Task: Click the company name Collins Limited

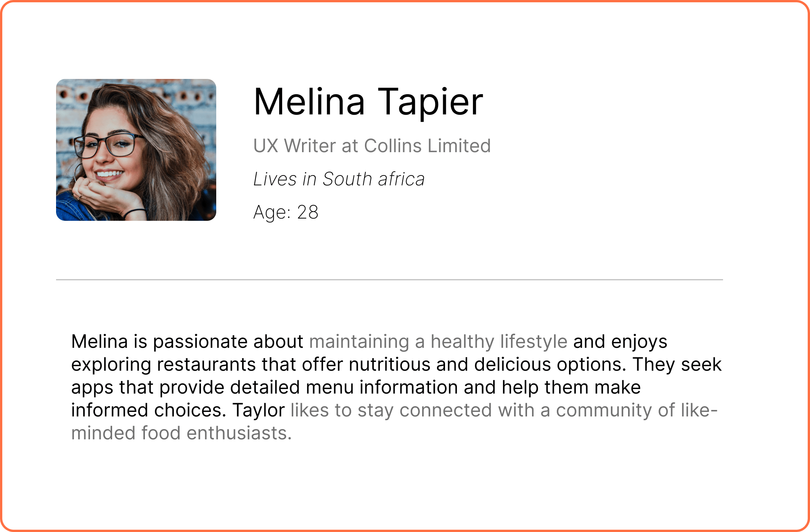Action: coord(427,146)
